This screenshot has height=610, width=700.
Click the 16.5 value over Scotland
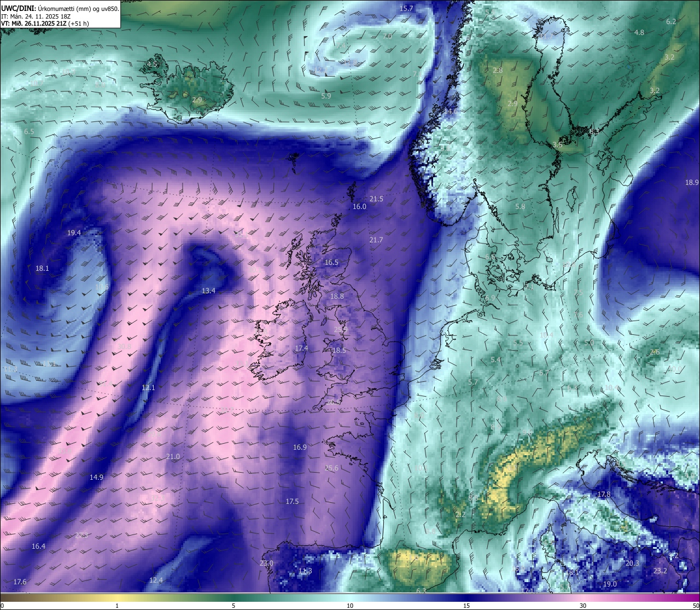(x=331, y=262)
